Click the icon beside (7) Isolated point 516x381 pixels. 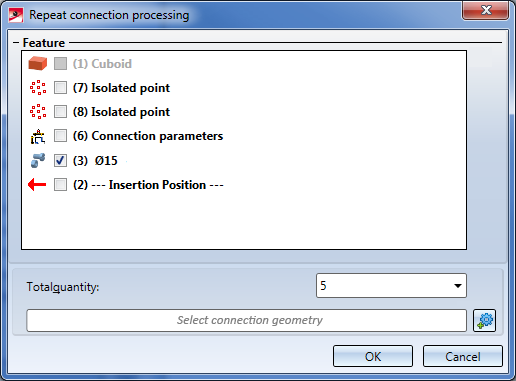pyautogui.click(x=38, y=88)
